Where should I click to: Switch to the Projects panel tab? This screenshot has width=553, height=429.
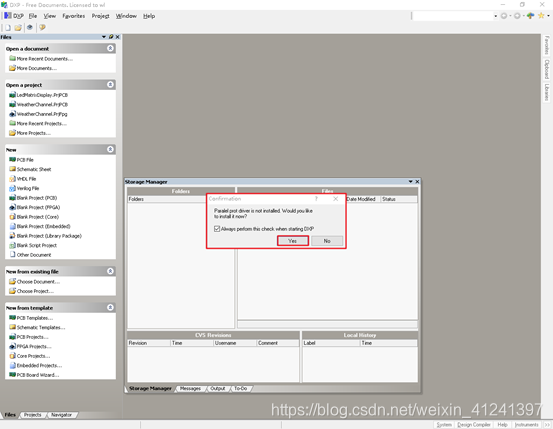coord(32,415)
